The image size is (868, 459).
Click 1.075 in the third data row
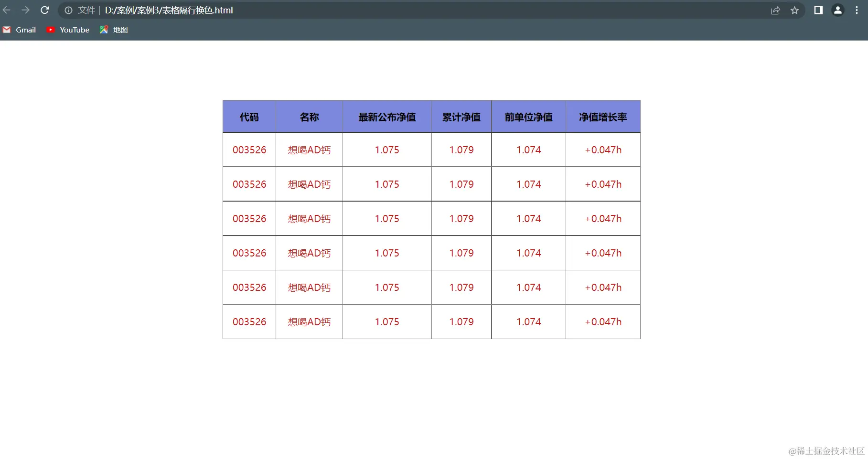(387, 219)
